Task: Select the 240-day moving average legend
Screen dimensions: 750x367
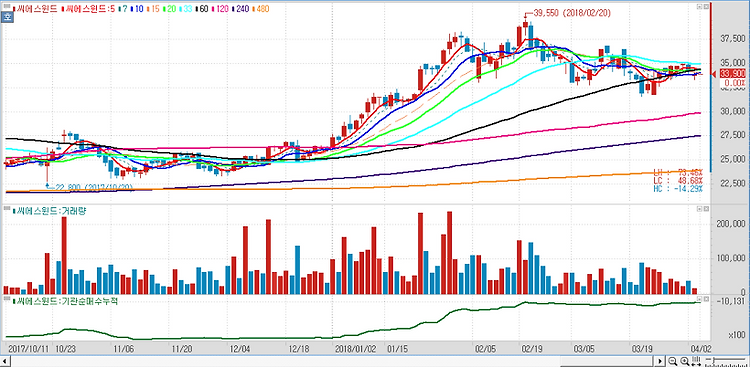Action: (240, 9)
